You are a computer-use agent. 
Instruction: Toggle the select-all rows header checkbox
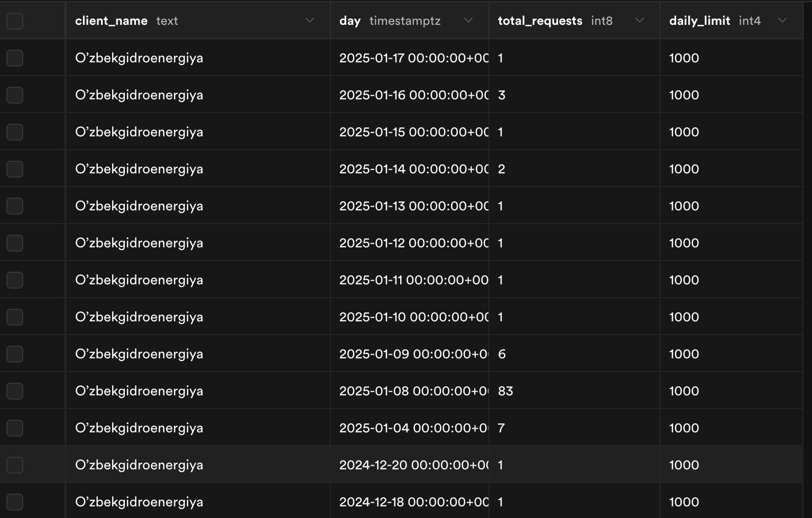coord(14,21)
